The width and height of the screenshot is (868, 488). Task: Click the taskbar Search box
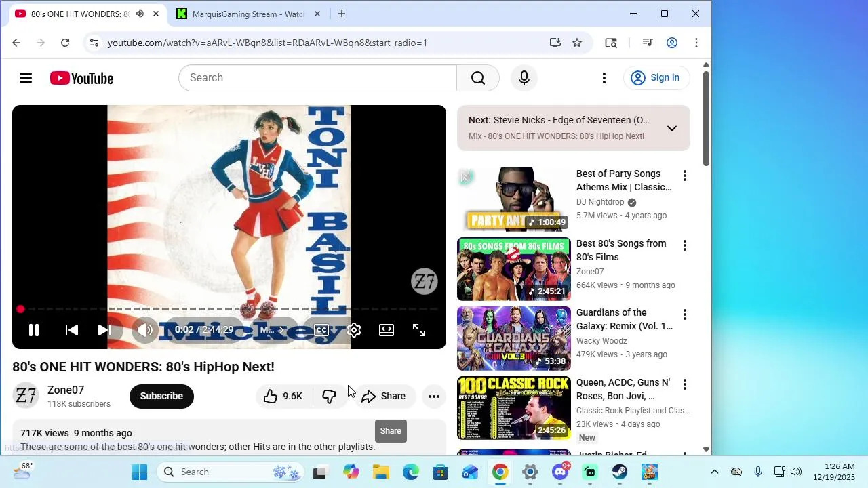231,472
